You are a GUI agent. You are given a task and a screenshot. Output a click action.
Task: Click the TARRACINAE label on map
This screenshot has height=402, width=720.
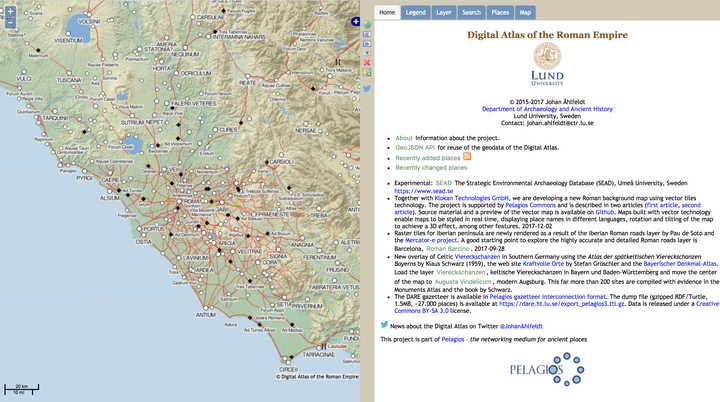point(319,355)
